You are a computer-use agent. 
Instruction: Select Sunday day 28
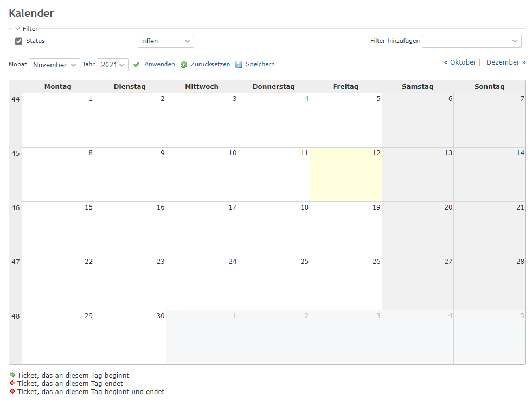pos(490,283)
